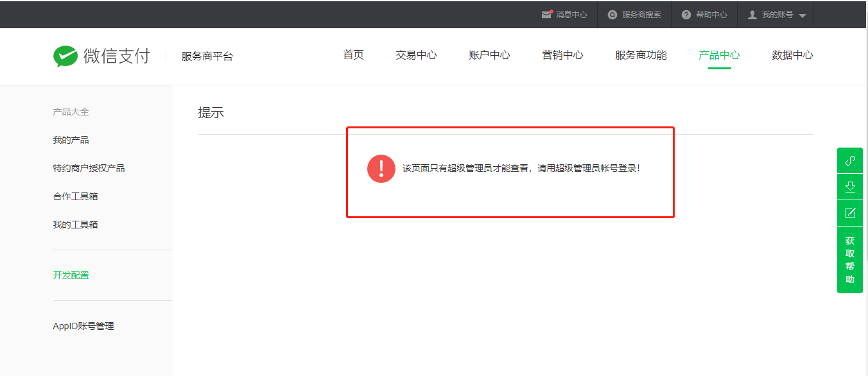Click the link icon in green sidebar

[850, 160]
